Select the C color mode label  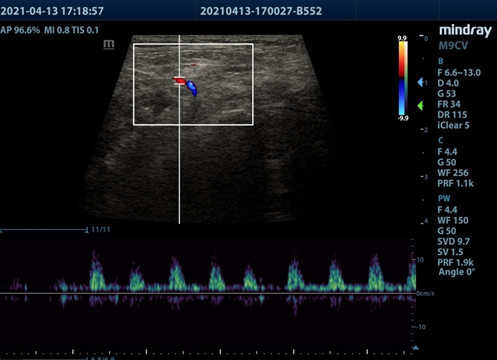(x=441, y=141)
